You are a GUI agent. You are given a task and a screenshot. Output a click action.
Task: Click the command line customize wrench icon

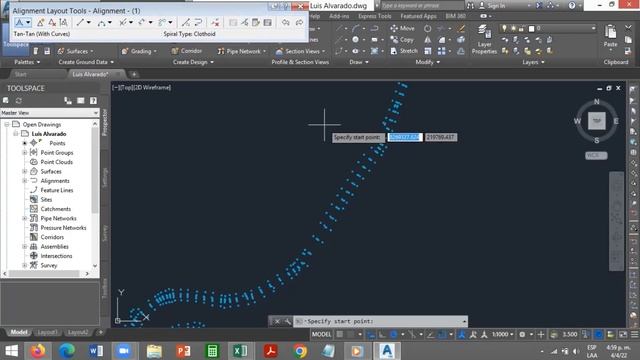[287, 322]
